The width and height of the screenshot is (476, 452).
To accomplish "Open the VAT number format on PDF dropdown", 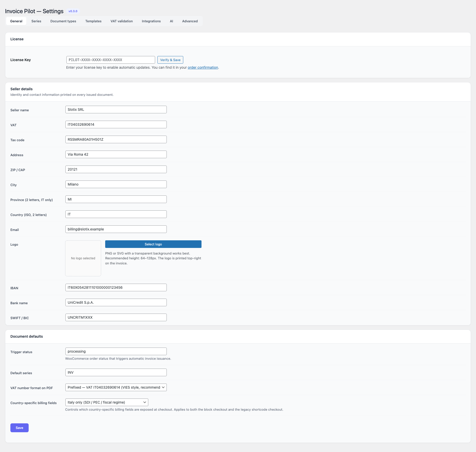I will pos(116,387).
